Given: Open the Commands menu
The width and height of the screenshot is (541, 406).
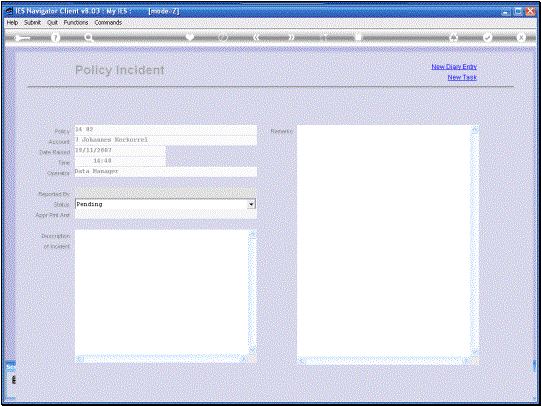Looking at the screenshot, I should 108,22.
